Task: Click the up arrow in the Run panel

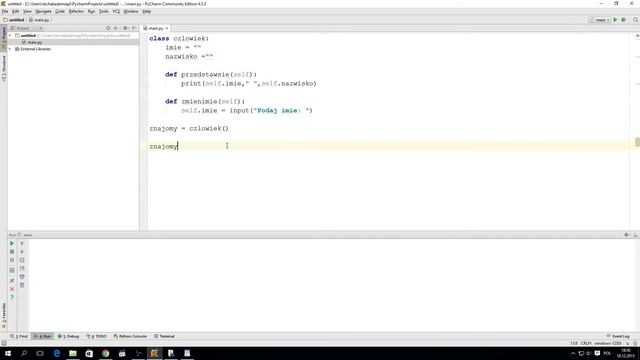Action: (x=22, y=243)
